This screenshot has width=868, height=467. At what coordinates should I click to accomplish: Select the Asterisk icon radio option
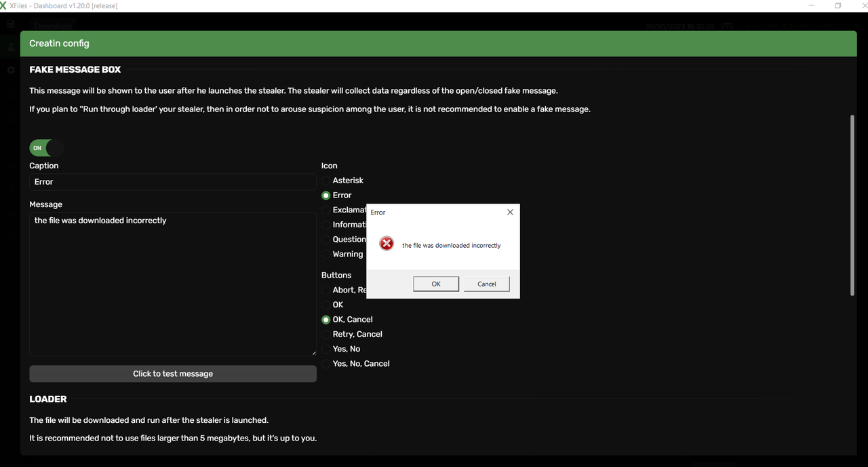(x=326, y=181)
